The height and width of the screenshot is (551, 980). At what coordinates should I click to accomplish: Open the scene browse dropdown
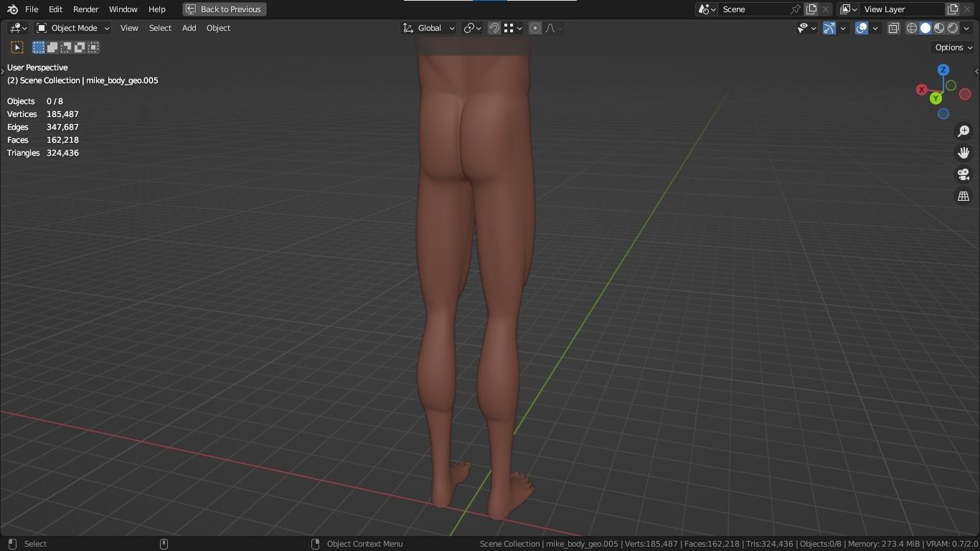click(707, 9)
